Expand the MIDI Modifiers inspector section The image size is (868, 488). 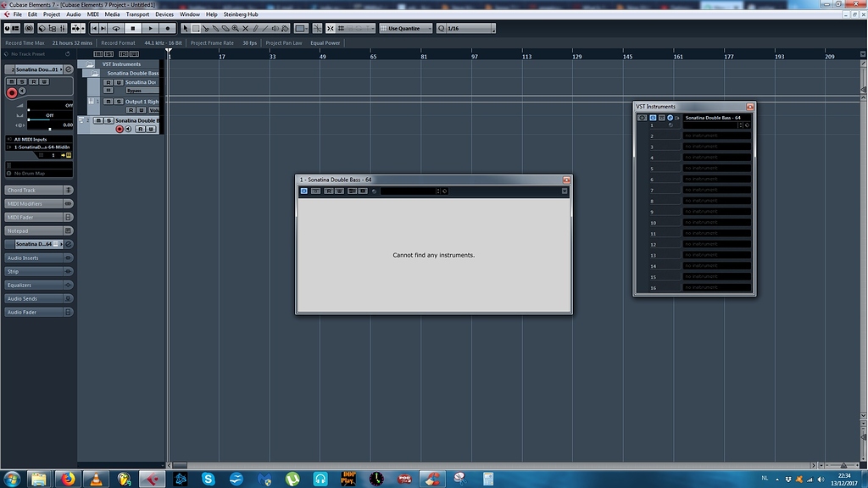[x=39, y=203]
